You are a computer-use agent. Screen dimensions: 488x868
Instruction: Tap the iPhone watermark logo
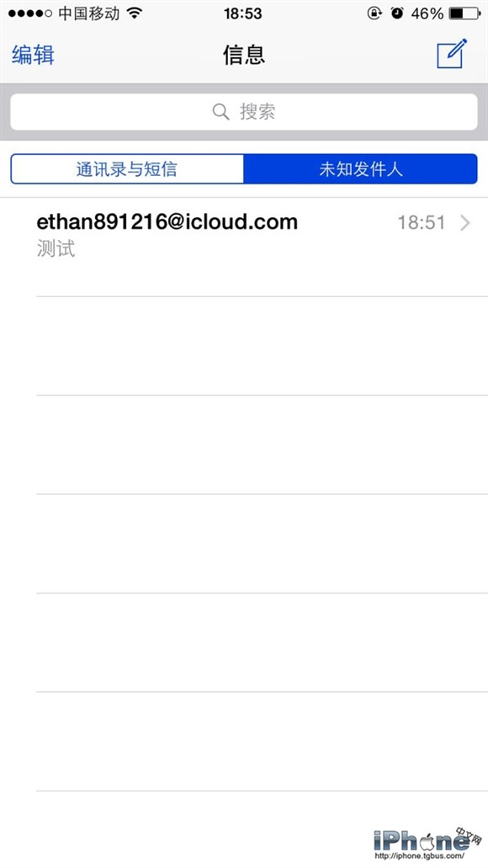coord(427,841)
